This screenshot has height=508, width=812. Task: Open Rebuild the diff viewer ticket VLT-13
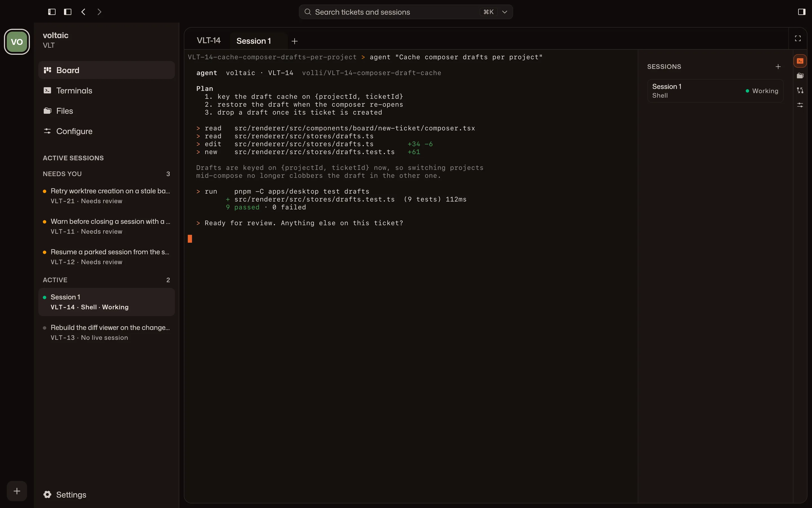[x=106, y=332]
